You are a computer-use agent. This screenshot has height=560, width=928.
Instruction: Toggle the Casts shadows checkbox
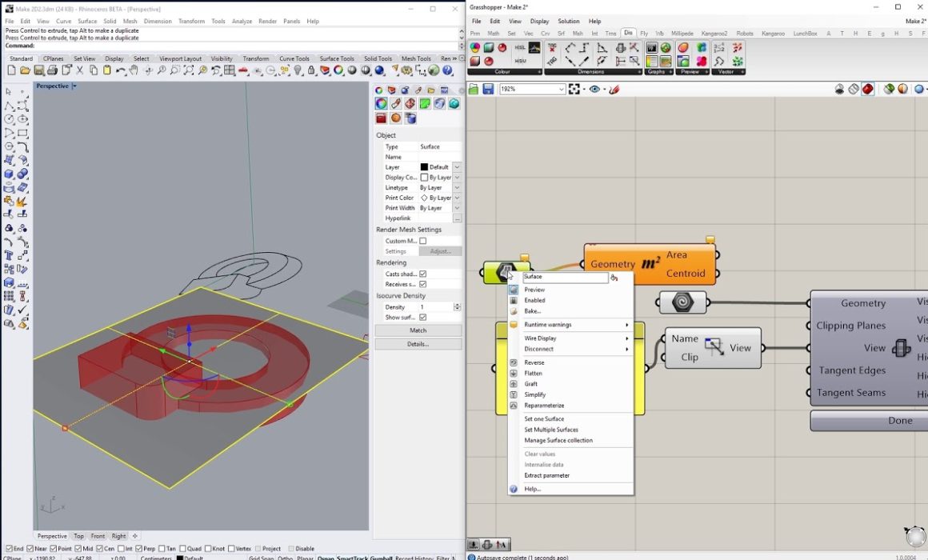point(423,274)
